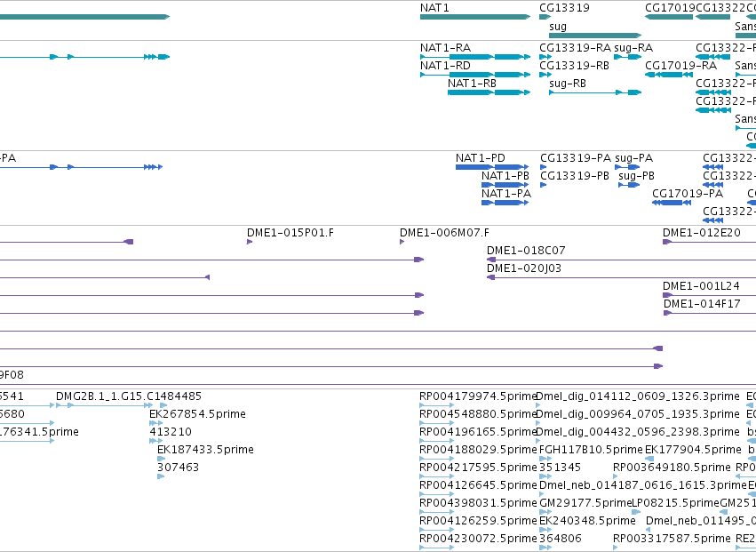Click the sug gene span bar
The image size is (756, 552).
(595, 36)
